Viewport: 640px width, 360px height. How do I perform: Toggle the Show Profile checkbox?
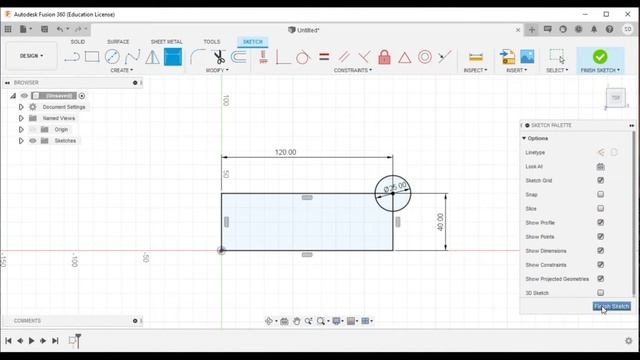point(600,222)
